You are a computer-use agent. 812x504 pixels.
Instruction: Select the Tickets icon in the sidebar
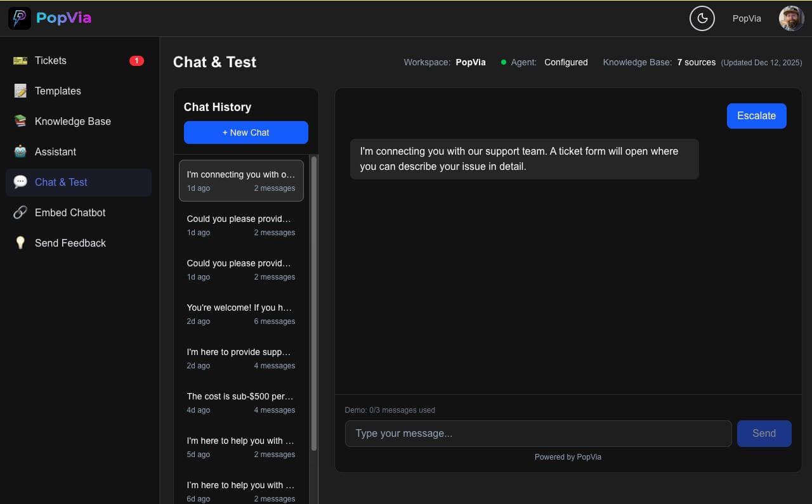[x=20, y=60]
